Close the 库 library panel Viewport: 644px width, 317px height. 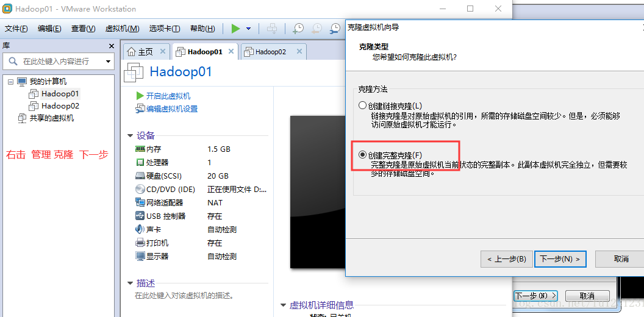pos(112,46)
